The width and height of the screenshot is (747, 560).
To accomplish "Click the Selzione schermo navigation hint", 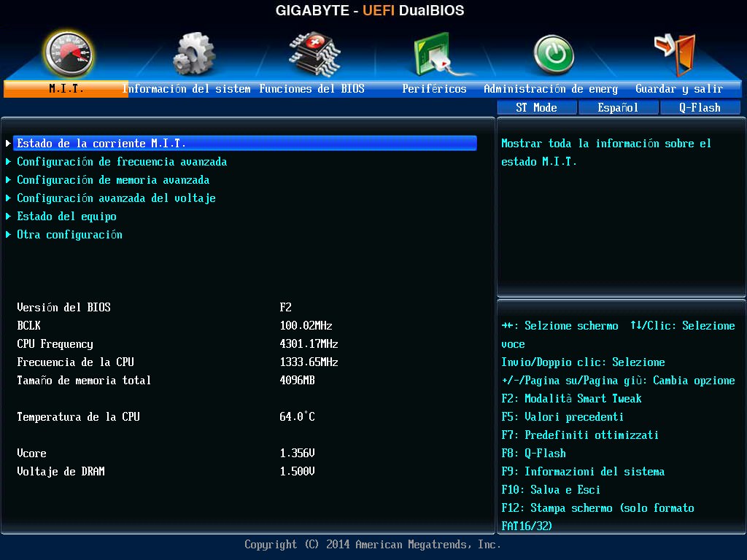I will point(560,326).
